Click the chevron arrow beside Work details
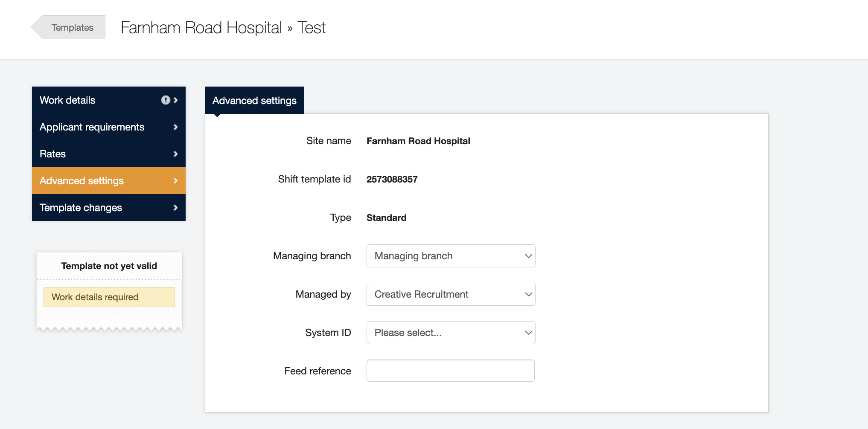The width and height of the screenshot is (868, 429). point(175,100)
